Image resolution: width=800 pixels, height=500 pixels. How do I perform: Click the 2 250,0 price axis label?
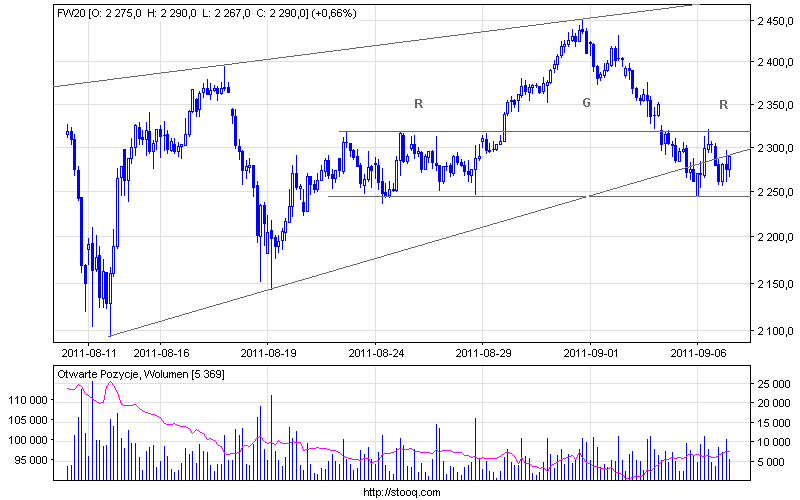coord(775,192)
